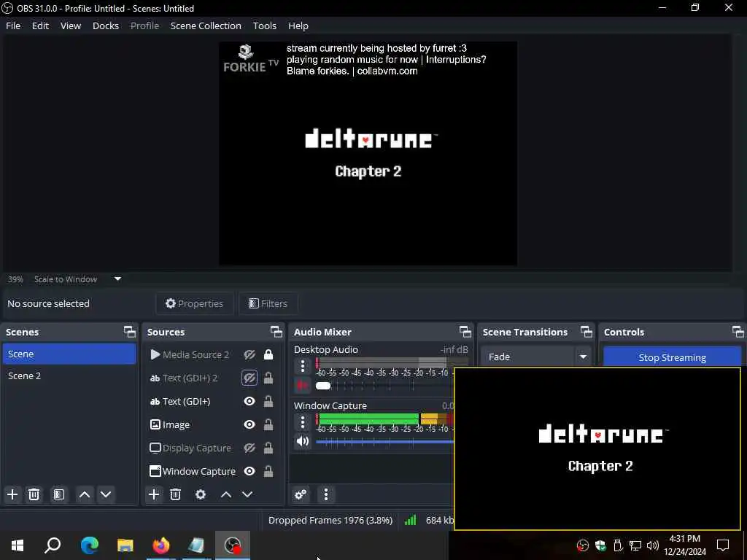Open the File menu
Image resolution: width=747 pixels, height=560 pixels.
[x=13, y=26]
